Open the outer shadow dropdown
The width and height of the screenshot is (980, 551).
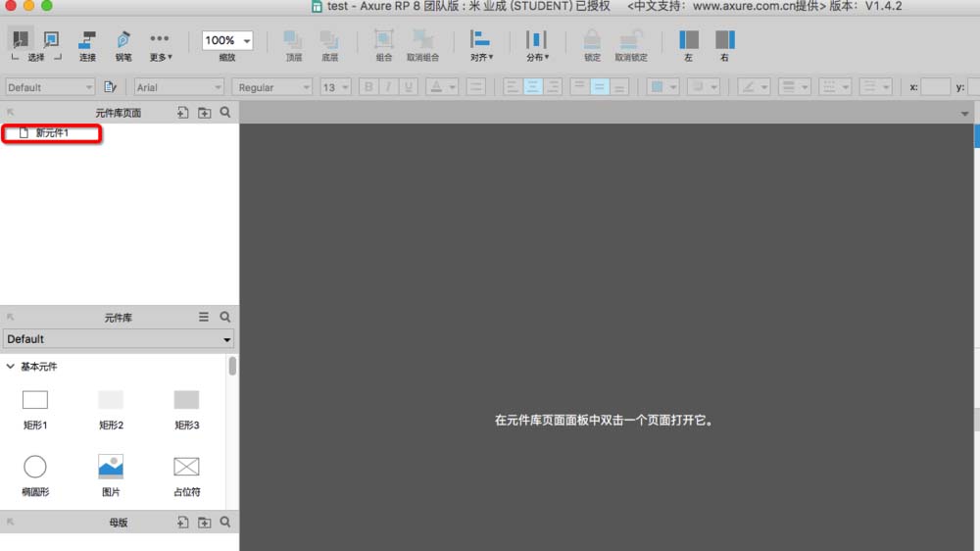pos(703,87)
